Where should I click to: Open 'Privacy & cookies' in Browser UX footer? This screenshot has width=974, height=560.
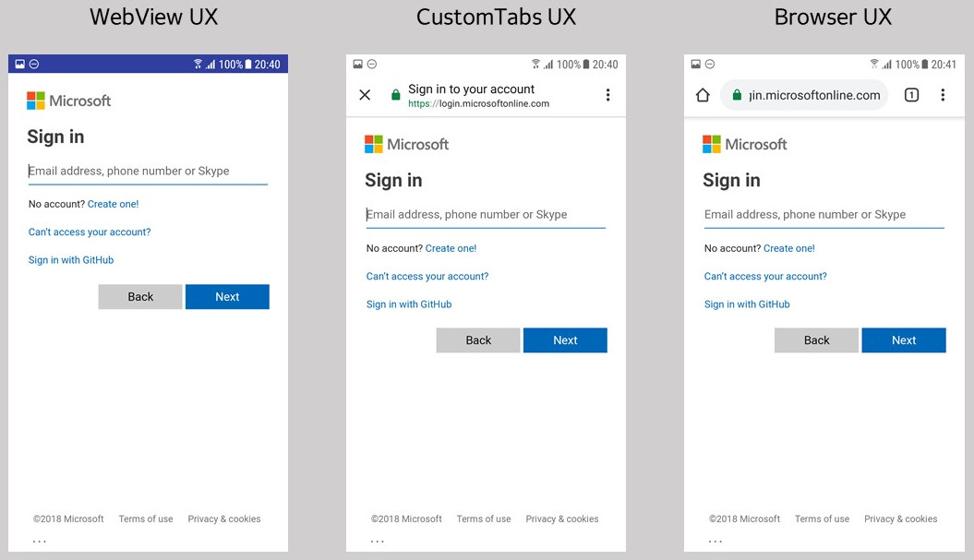[900, 518]
